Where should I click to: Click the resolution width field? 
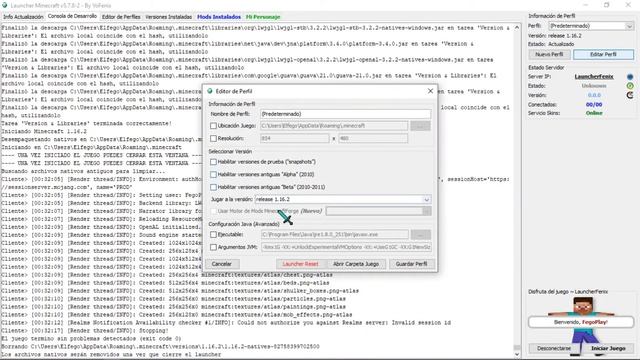294,138
